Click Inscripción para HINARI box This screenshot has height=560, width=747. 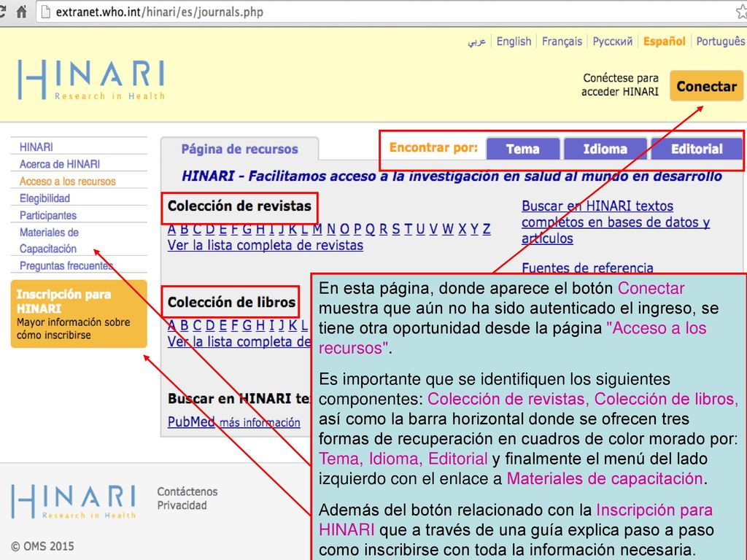pos(79,314)
